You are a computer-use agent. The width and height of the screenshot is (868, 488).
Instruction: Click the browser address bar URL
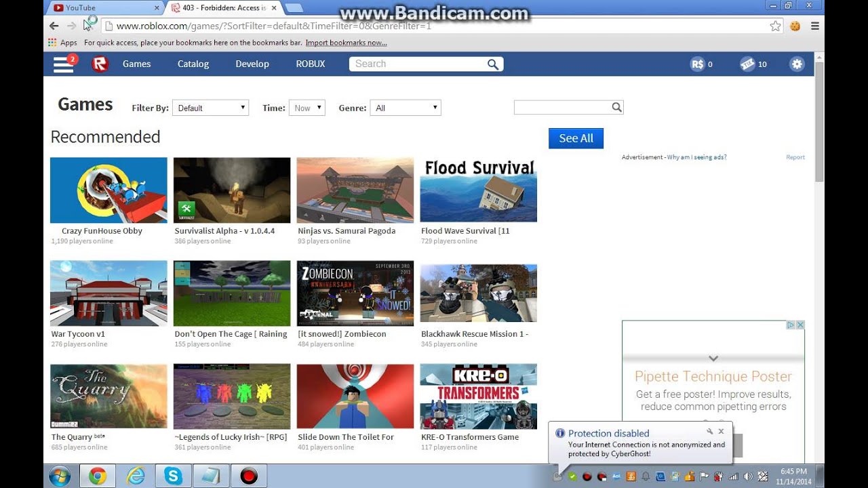(x=273, y=26)
